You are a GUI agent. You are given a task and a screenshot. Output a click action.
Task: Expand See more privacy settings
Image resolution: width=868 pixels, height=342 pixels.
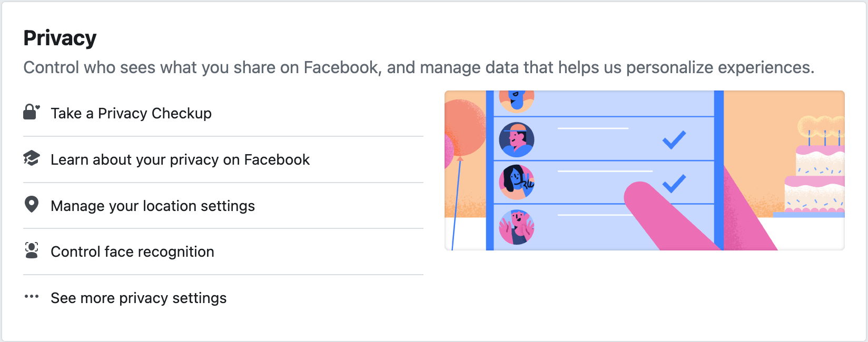(223, 298)
